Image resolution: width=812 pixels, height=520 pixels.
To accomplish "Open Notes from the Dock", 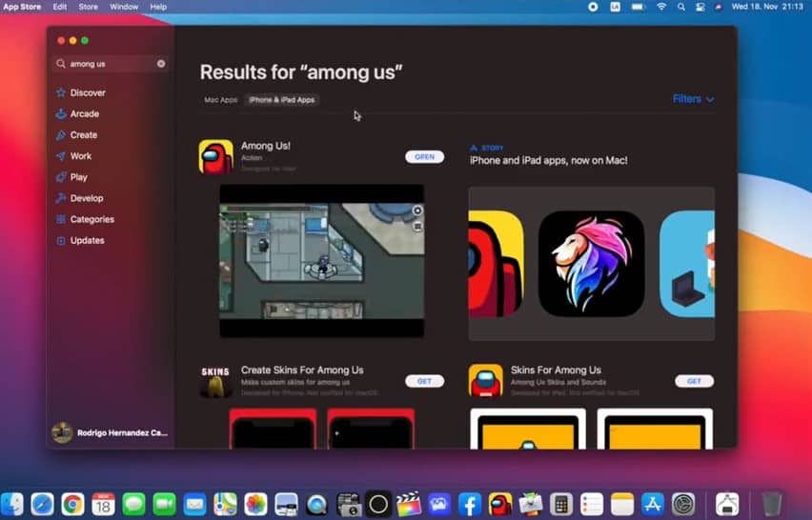I will pyautogui.click(x=622, y=504).
